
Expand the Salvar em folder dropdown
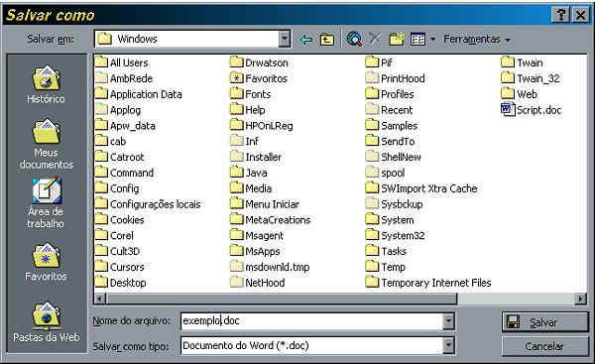(x=285, y=39)
